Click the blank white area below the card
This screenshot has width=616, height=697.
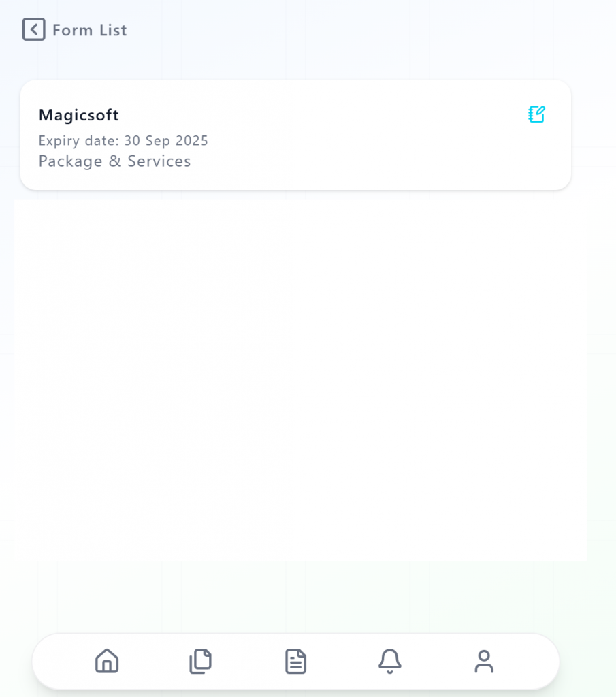click(300, 380)
